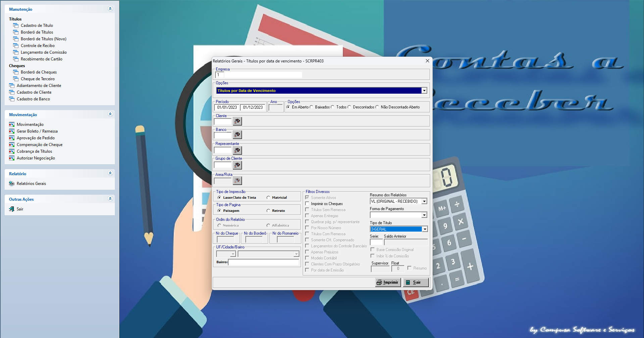Viewport: 644px width, 338px height.
Task: Click the Sair exit icon in sidebar
Action: pos(12,209)
